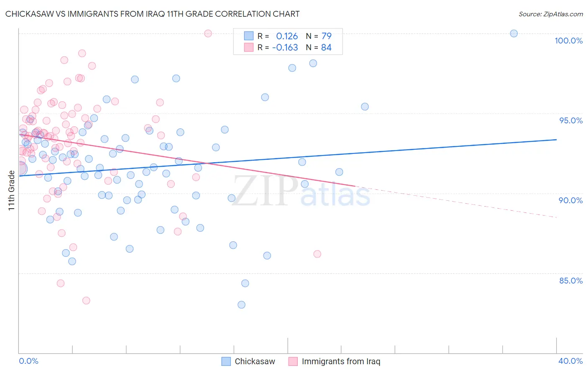Viewport: 588px width, 373px height.
Task: Click the N = 79 statistic value
Action: 319,36
